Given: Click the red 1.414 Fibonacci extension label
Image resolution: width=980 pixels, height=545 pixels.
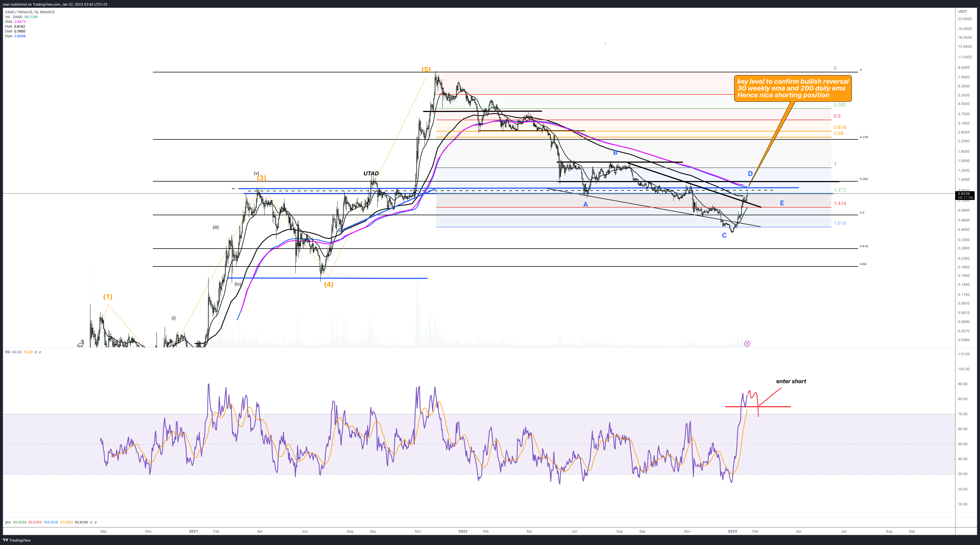Looking at the screenshot, I should tap(840, 203).
